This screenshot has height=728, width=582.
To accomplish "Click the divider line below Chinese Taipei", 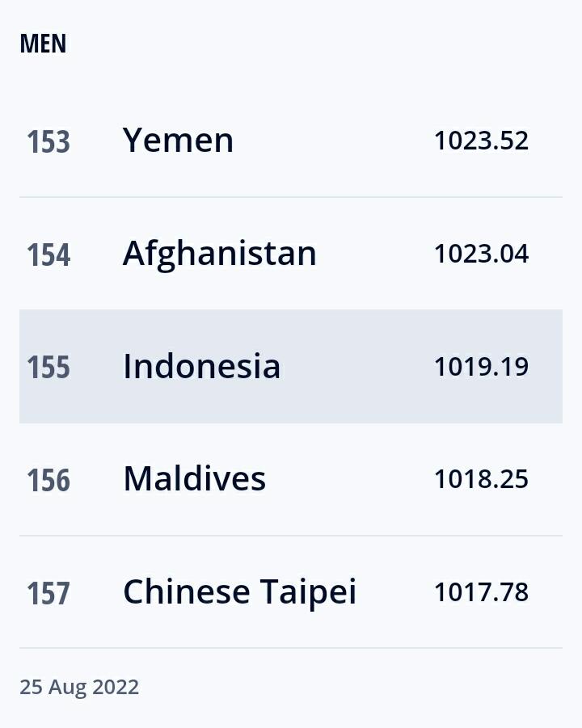I will (291, 648).
